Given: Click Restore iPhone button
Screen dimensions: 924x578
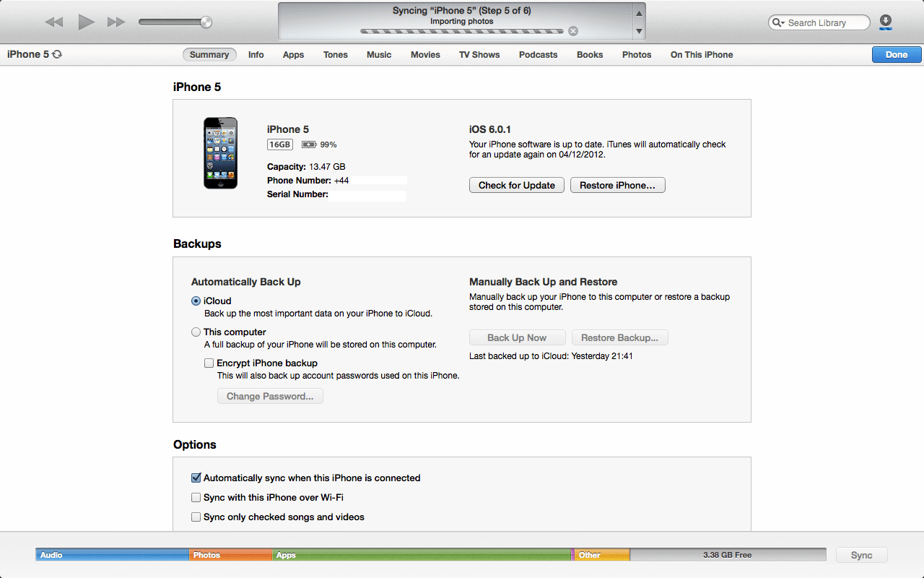Looking at the screenshot, I should (x=618, y=186).
